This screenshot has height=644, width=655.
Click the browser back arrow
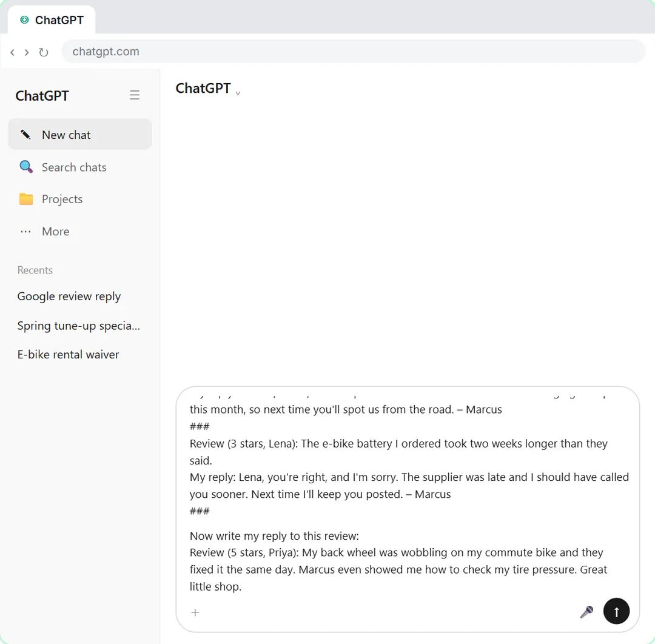(x=13, y=52)
